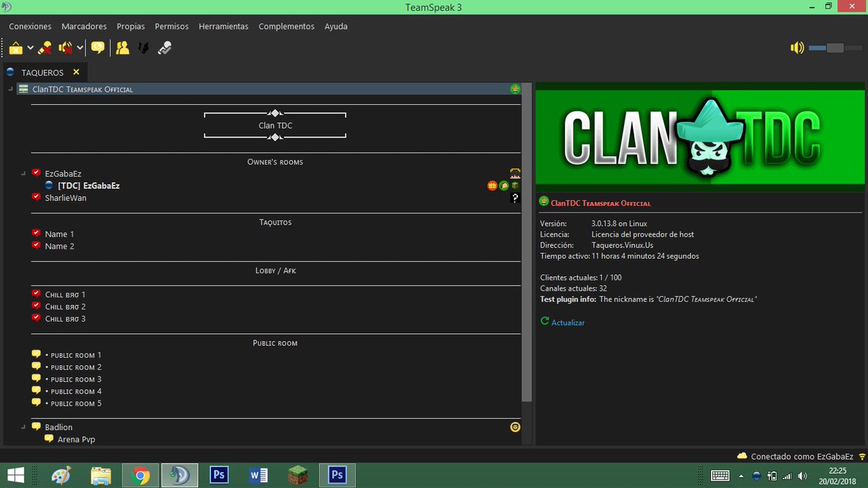Show hidden system tray icons
868x488 pixels.
click(740, 476)
